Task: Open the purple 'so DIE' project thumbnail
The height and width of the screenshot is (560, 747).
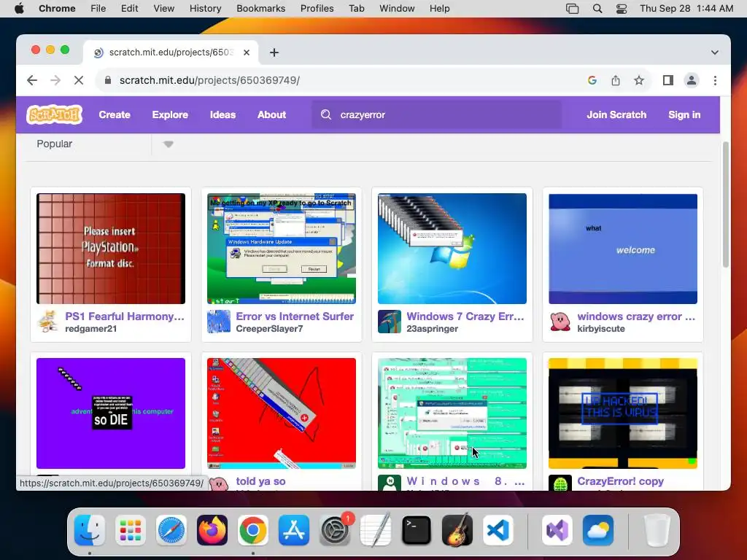Action: pos(111,413)
